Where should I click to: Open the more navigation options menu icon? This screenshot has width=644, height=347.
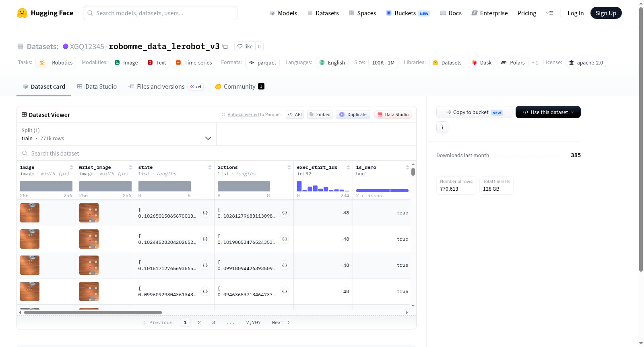[549, 13]
